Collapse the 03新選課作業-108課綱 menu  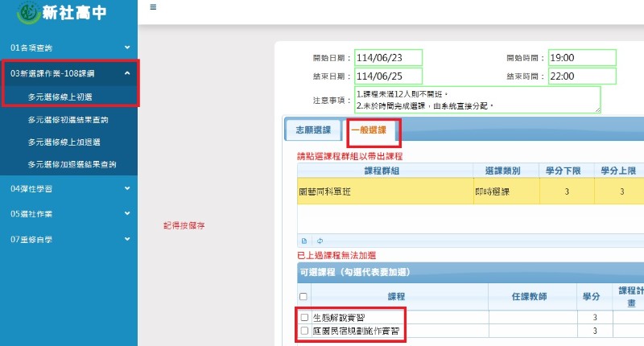pos(68,73)
